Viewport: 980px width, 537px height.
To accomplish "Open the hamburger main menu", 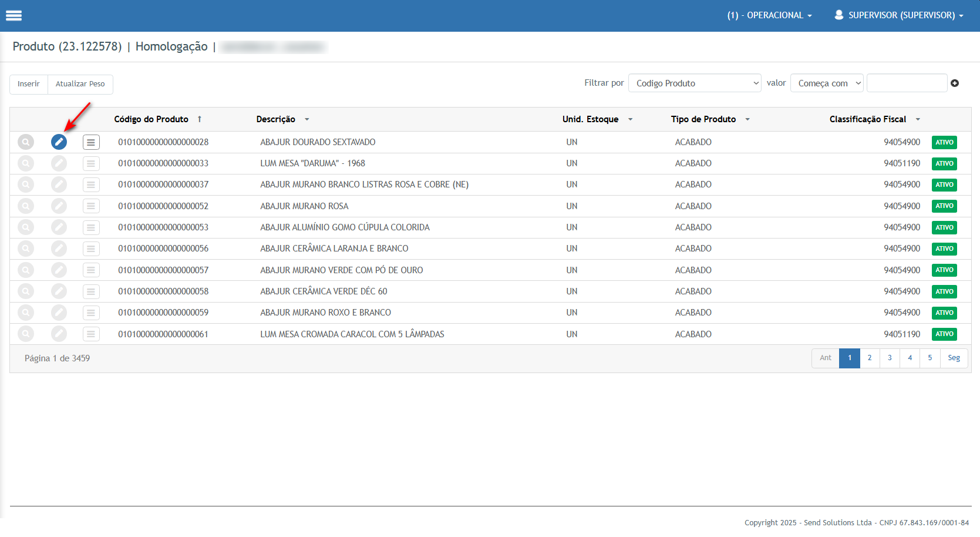I will click(x=14, y=16).
